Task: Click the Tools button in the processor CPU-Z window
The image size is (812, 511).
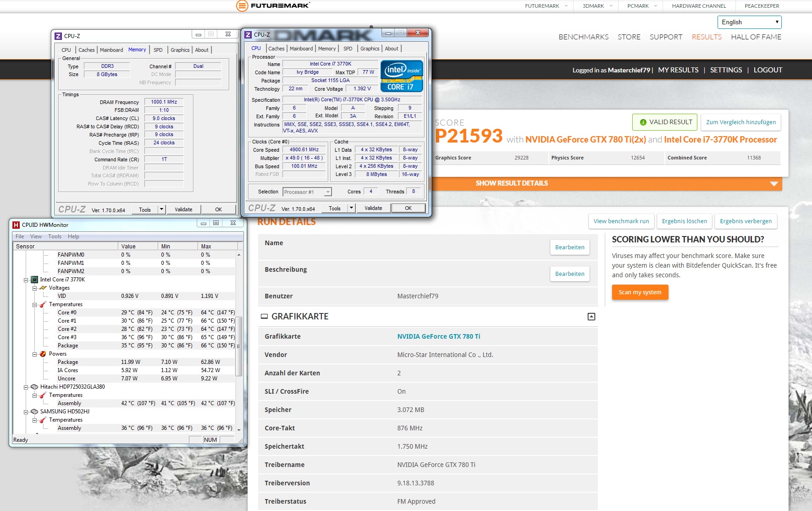Action: pos(335,208)
